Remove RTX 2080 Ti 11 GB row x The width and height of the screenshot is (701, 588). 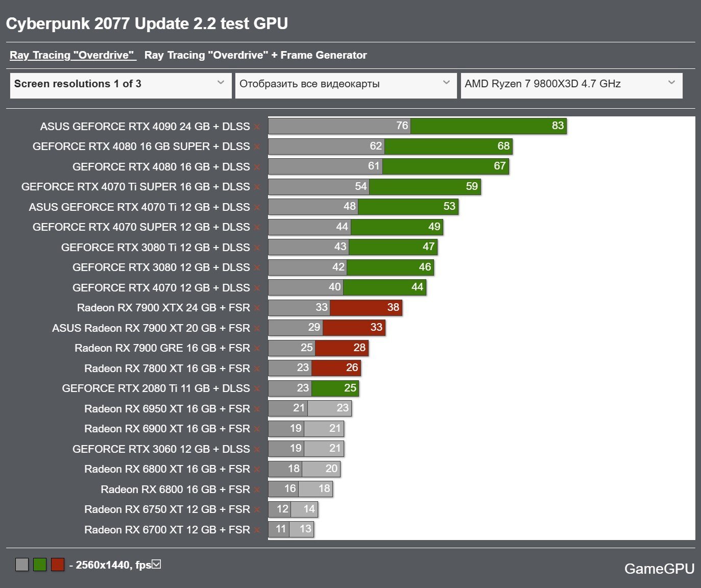click(x=257, y=389)
